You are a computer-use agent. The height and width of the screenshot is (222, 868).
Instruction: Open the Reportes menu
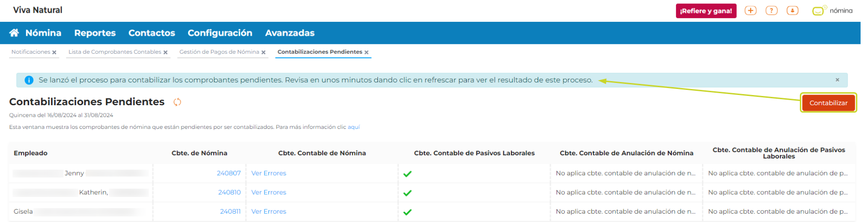[95, 33]
